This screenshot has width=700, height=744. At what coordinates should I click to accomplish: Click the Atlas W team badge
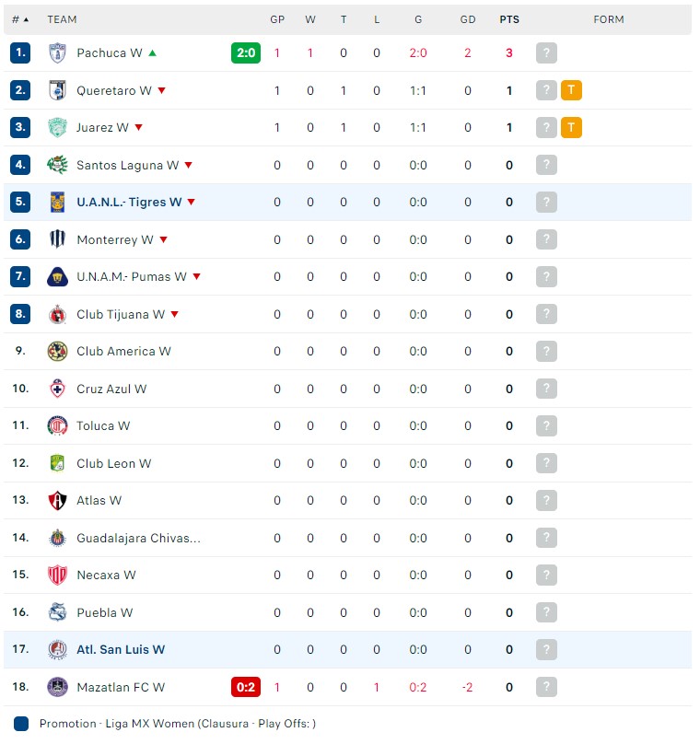pos(56,500)
